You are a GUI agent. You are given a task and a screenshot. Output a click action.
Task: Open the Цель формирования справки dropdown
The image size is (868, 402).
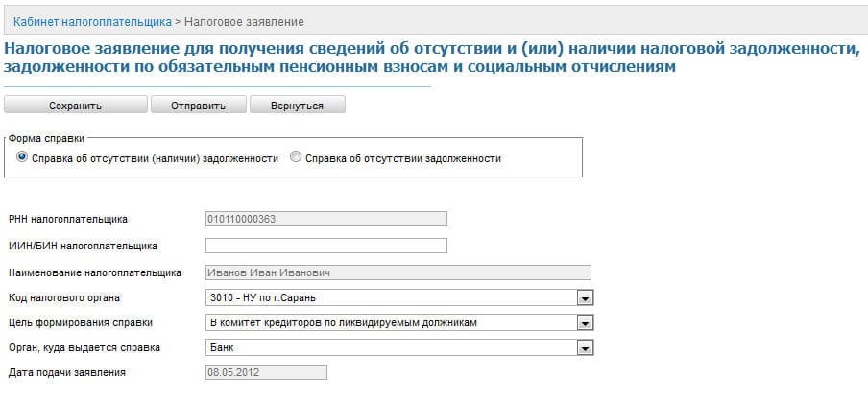[x=584, y=322]
